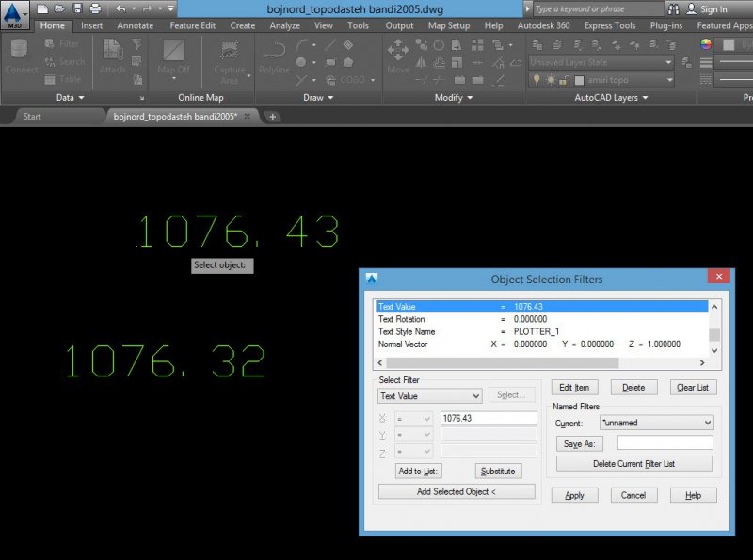
Task: Open the Select Filter 'Text Value' dropdown
Action: pos(430,396)
